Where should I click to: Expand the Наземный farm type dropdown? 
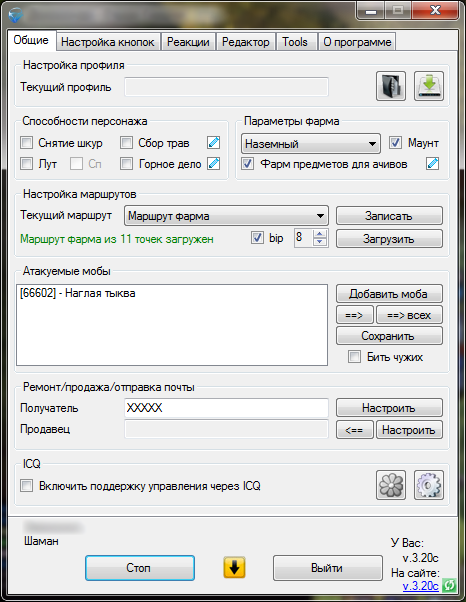(311, 144)
